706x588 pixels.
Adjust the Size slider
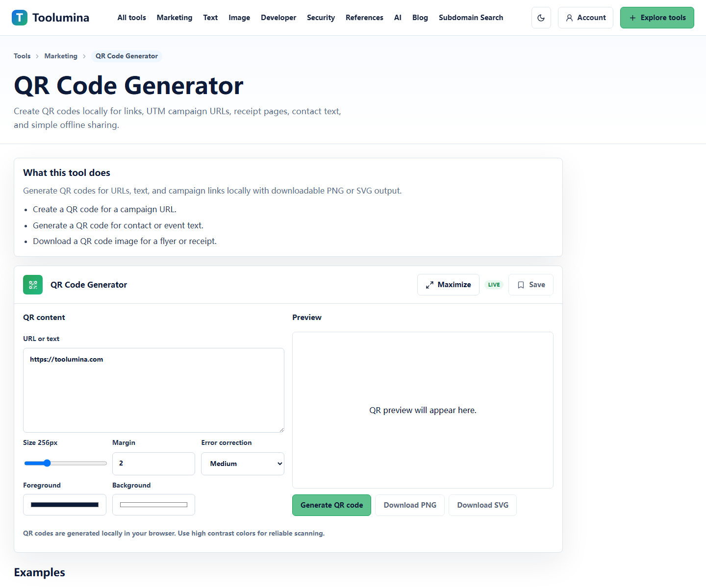tap(65, 463)
